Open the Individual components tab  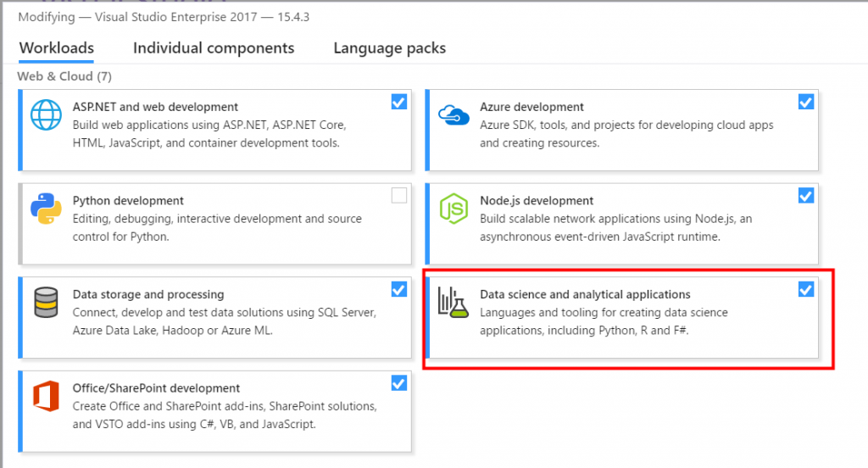214,48
